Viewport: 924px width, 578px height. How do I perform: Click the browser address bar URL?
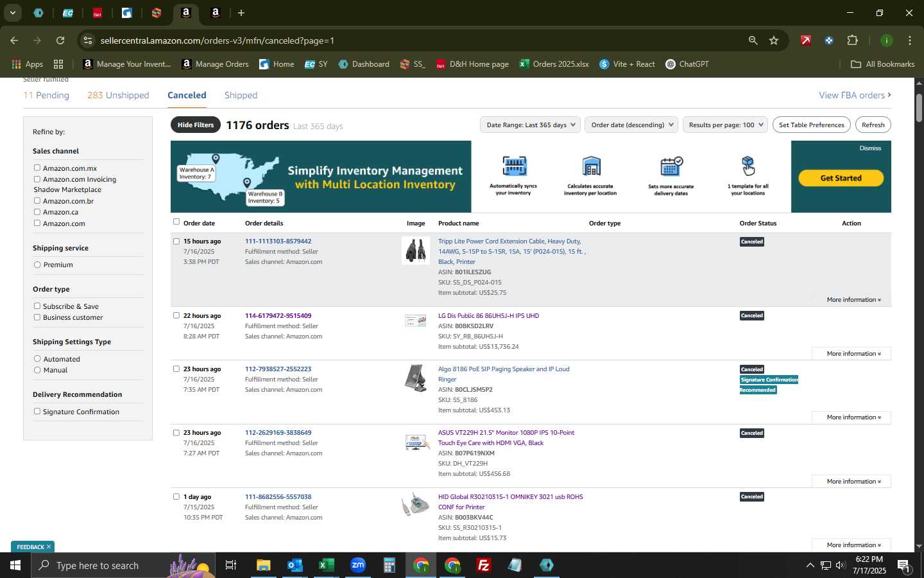coord(217,40)
